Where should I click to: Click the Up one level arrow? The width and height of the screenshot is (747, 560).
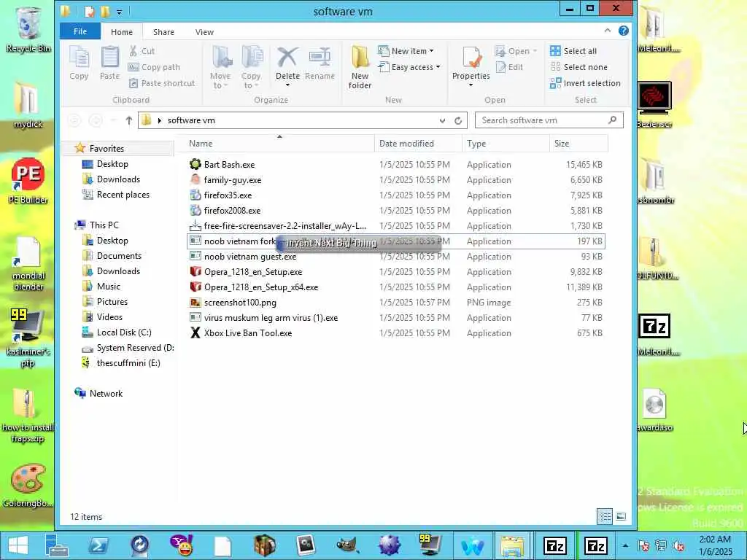pos(128,120)
